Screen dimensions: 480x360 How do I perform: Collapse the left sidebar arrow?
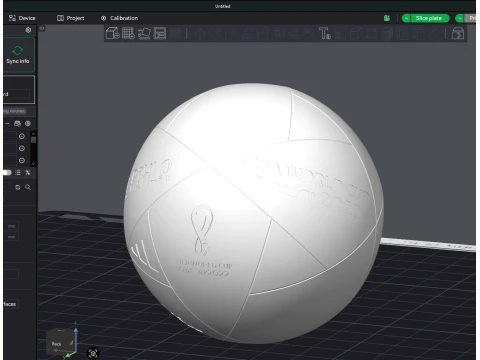(x=42, y=29)
